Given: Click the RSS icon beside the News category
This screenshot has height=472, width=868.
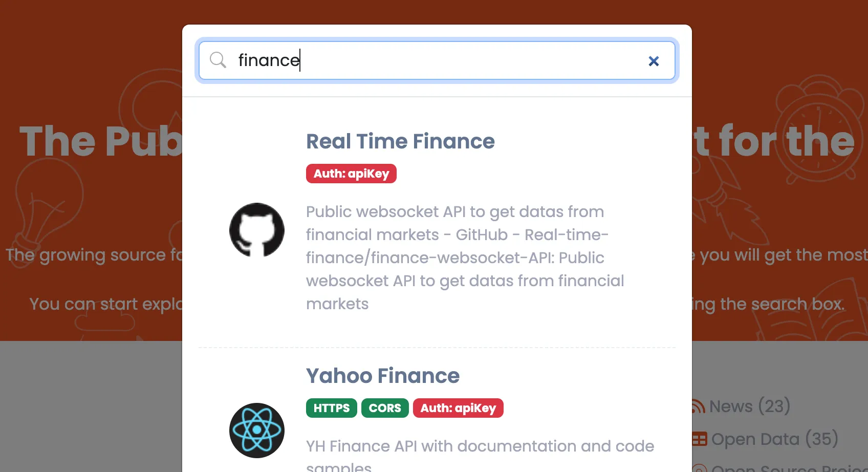Looking at the screenshot, I should tap(699, 405).
